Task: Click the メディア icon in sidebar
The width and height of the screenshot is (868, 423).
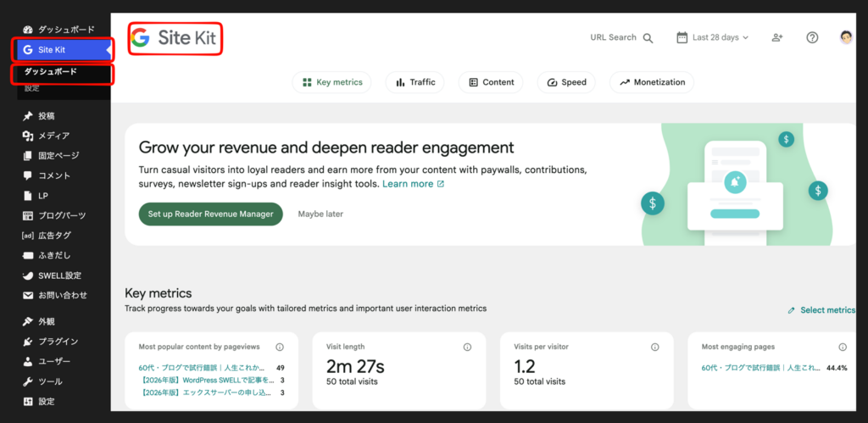Action: [28, 136]
